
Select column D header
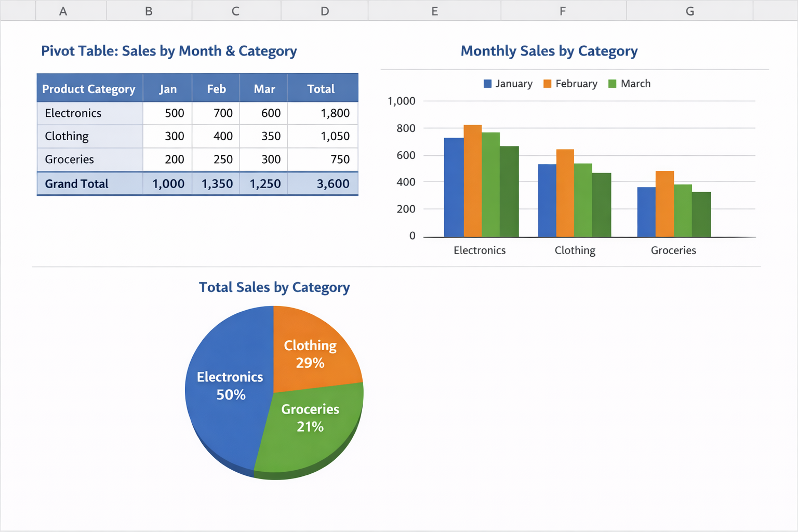click(325, 11)
